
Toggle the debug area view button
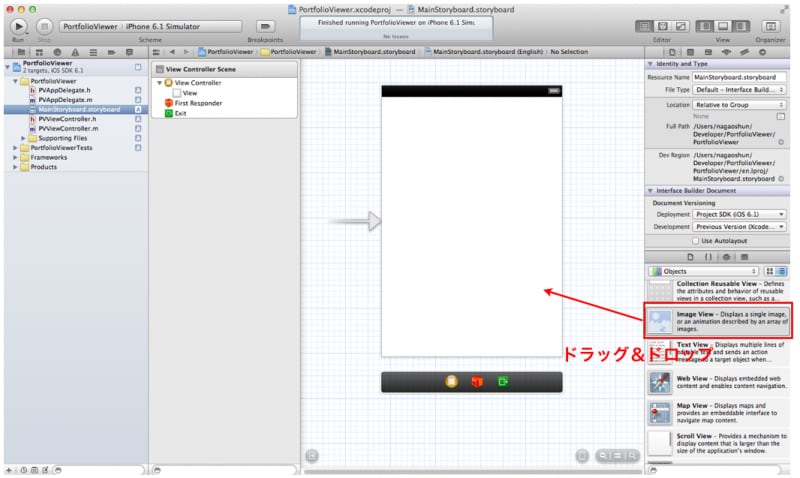723,26
